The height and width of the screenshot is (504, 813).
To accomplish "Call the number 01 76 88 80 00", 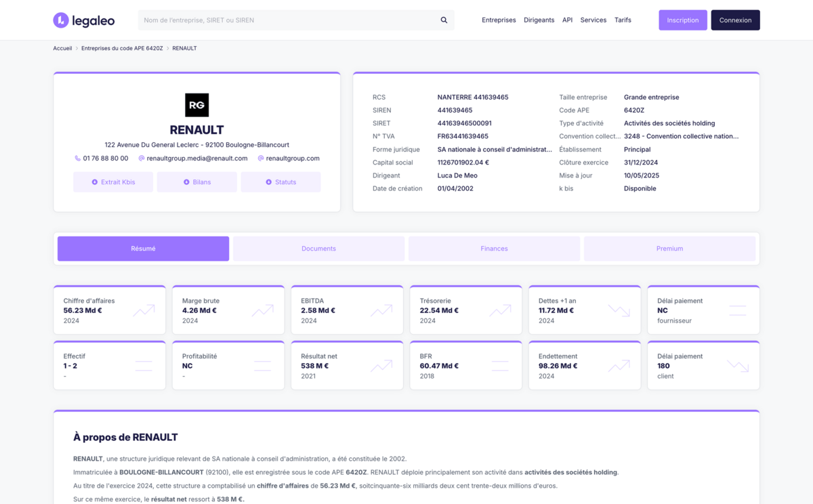I will tap(106, 159).
